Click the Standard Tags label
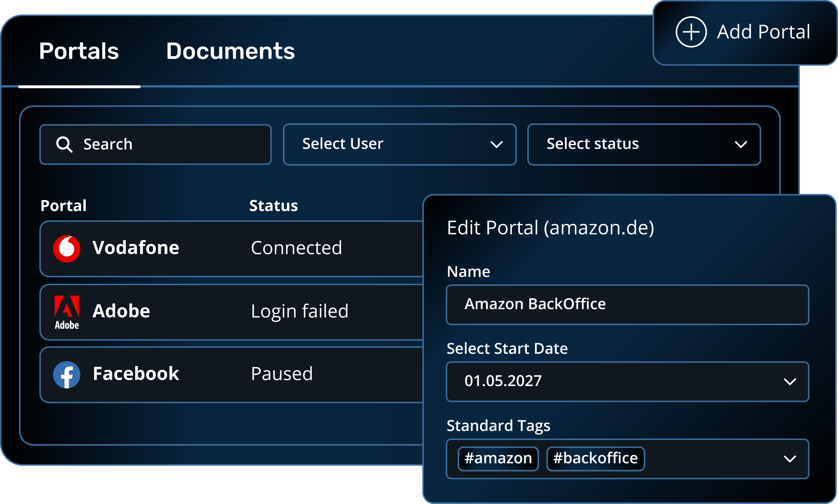 point(498,426)
